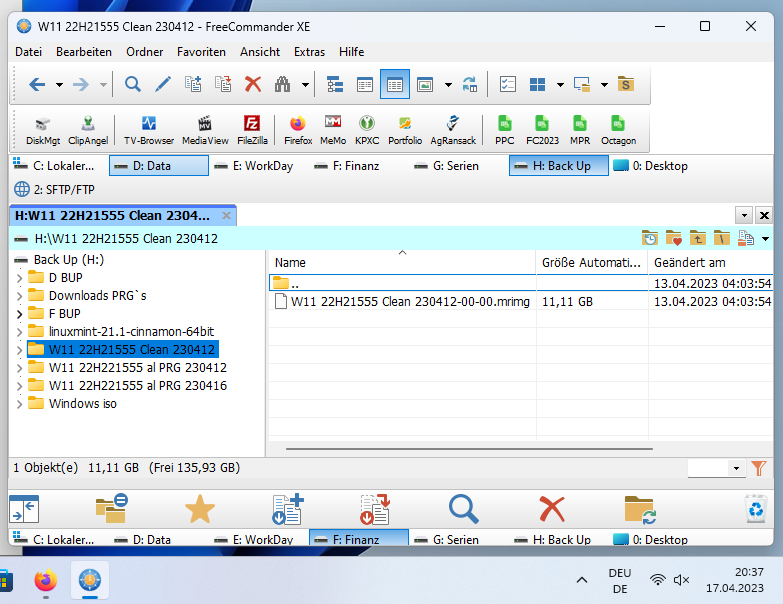Click the red X delete icon in top toolbar
The image size is (783, 604).
(253, 84)
